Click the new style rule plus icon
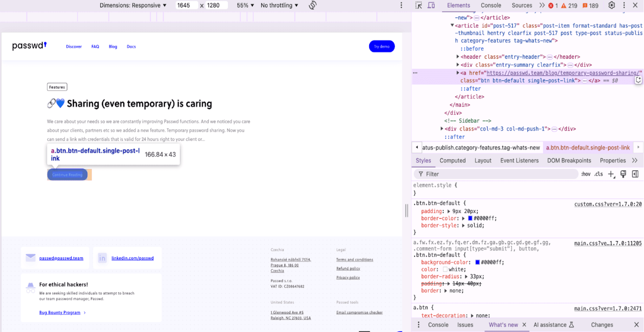Viewport: 644px width, 332px height. (x=611, y=174)
